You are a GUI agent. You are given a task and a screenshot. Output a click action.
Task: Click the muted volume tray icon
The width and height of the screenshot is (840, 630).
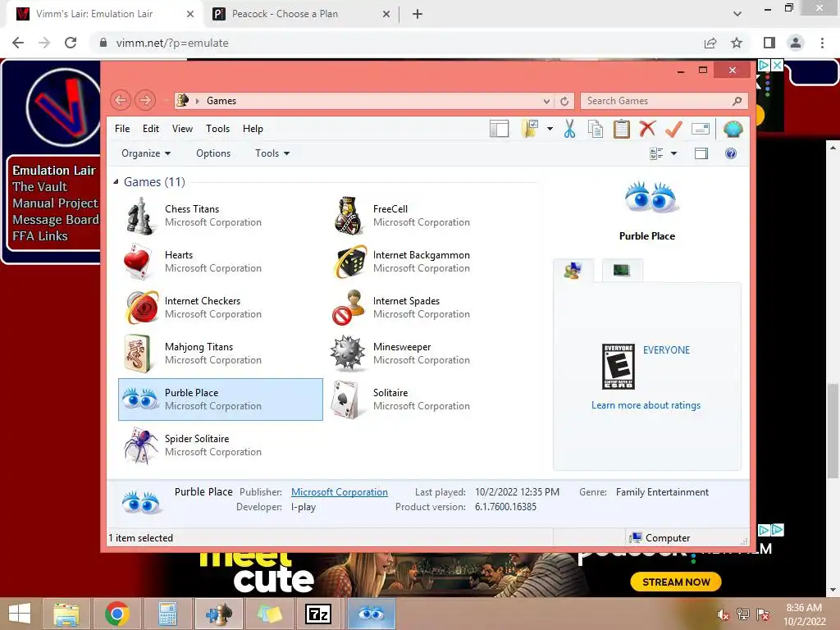tap(723, 614)
